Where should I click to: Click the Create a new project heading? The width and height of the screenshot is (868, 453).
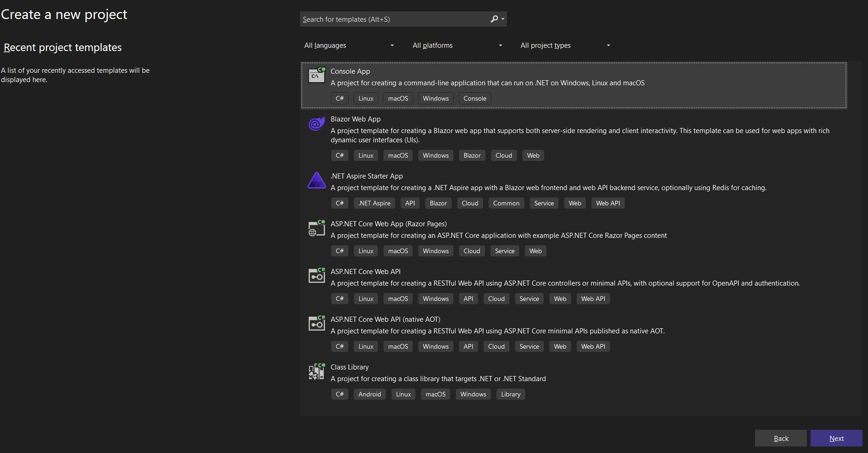click(x=64, y=14)
